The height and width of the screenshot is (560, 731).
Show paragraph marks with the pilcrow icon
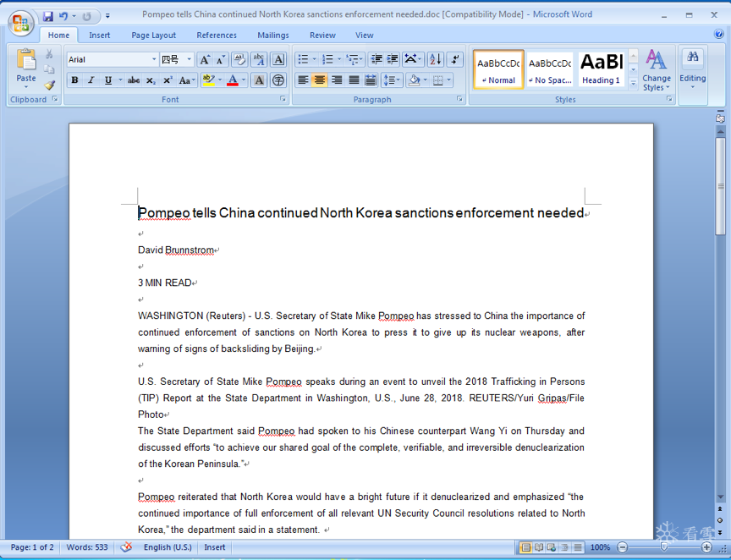[454, 59]
